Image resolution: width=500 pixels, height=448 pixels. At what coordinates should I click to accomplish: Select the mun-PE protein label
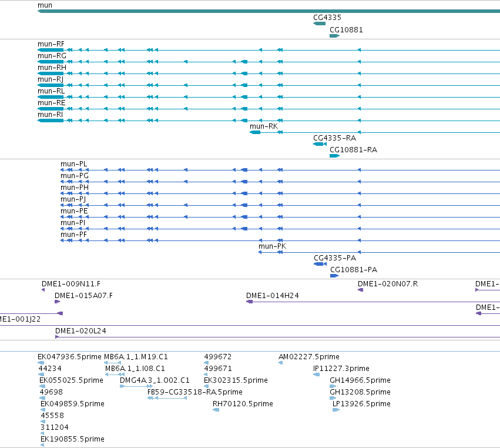(74, 211)
